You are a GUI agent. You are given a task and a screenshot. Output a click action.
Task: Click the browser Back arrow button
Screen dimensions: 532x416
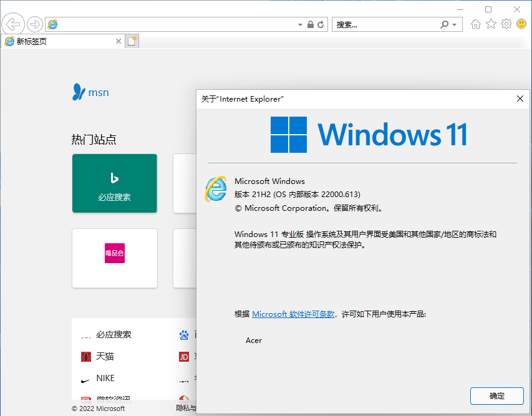pyautogui.click(x=13, y=24)
